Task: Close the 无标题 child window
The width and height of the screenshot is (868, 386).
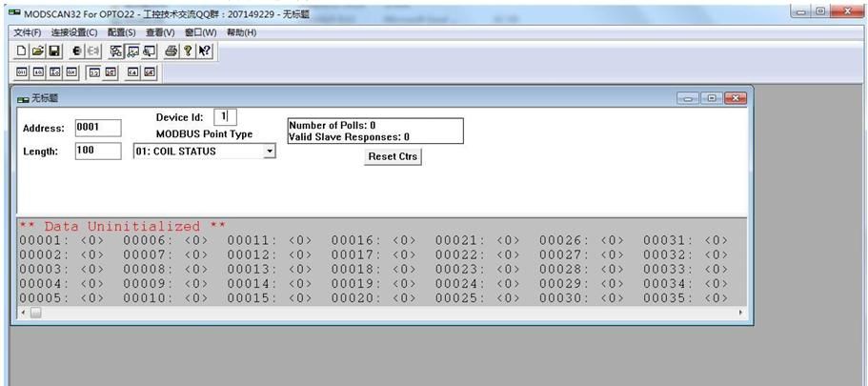Action: coord(736,98)
